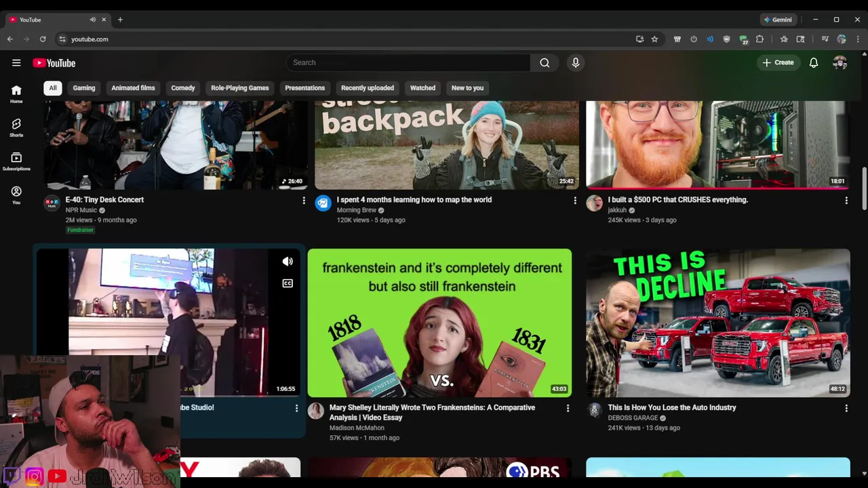Reload the page
This screenshot has width=868, height=488.
(43, 39)
